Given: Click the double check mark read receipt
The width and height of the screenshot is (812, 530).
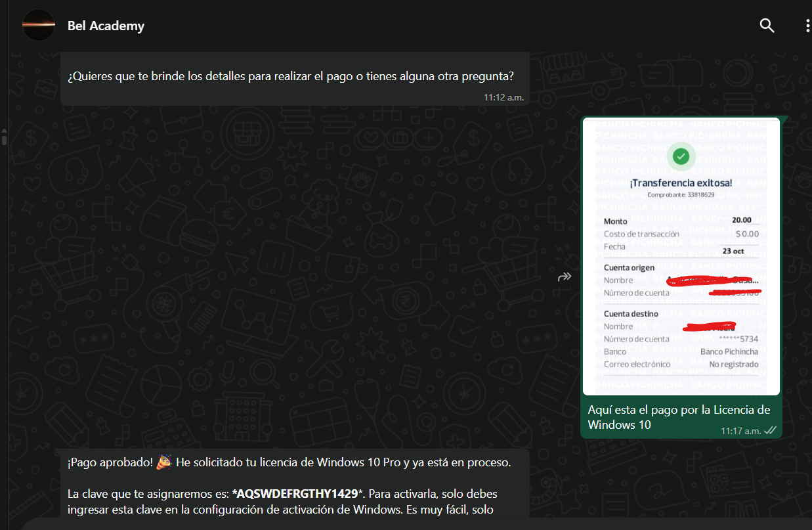Looking at the screenshot, I should pyautogui.click(x=771, y=430).
